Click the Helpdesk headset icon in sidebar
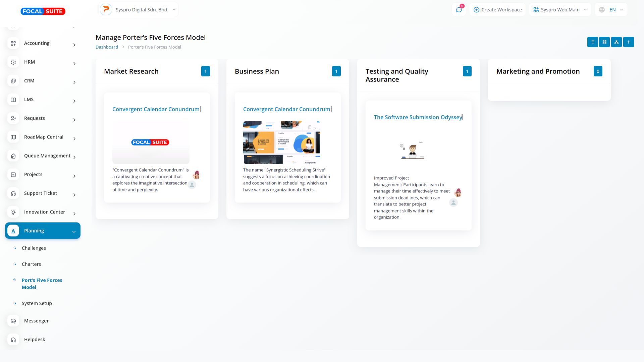Viewport: 644px width, 362px height. click(x=13, y=340)
